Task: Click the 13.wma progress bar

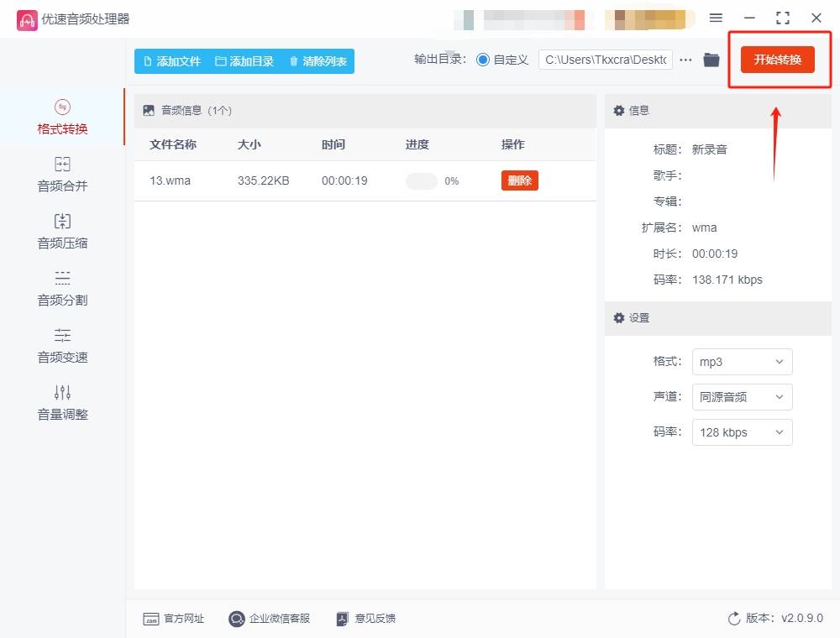Action: (422, 181)
